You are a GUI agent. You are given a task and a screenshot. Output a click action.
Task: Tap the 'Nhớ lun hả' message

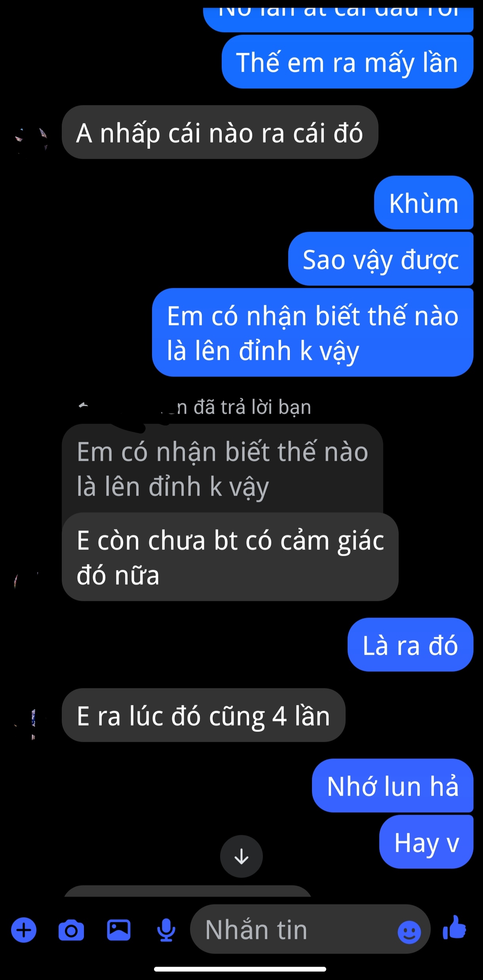(393, 786)
